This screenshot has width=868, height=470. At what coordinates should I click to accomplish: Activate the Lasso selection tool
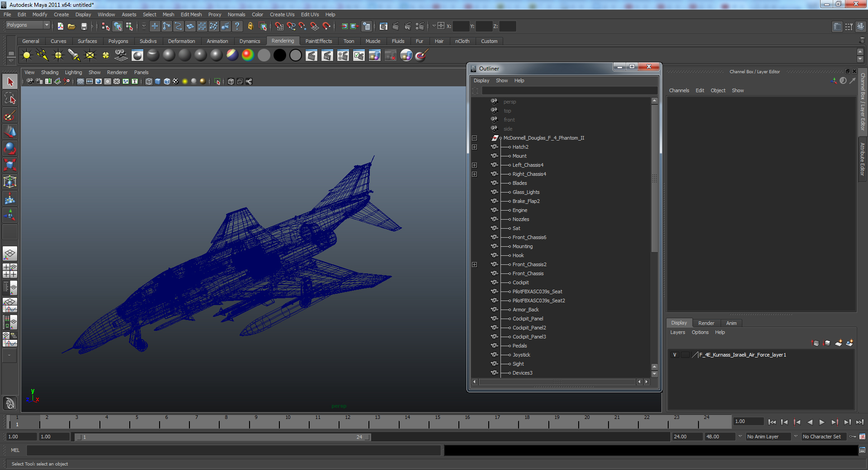tap(10, 99)
